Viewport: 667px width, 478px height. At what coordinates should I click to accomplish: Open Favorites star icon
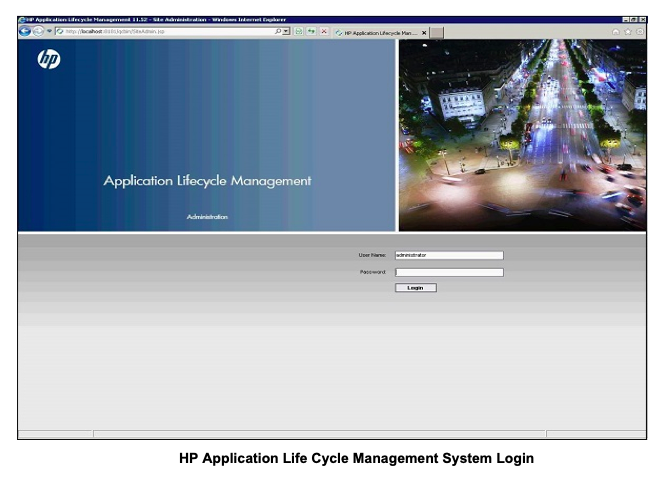(x=628, y=31)
